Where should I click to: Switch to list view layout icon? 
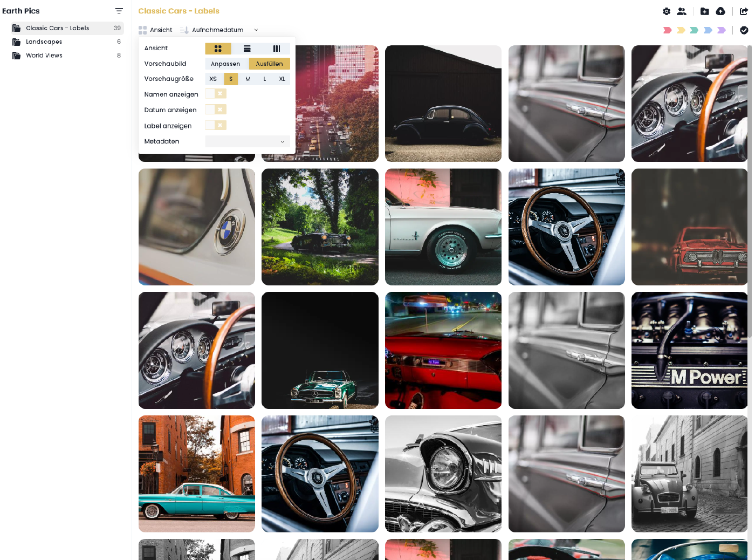click(247, 49)
